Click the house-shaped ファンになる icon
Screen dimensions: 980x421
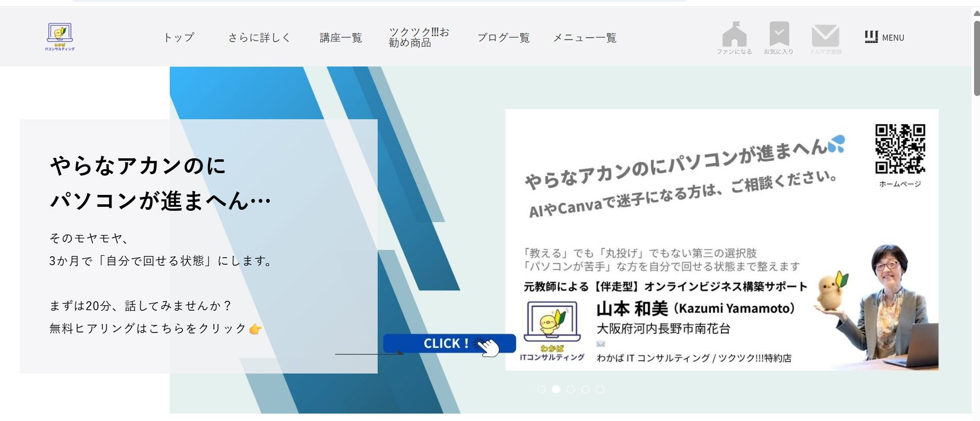click(x=734, y=35)
